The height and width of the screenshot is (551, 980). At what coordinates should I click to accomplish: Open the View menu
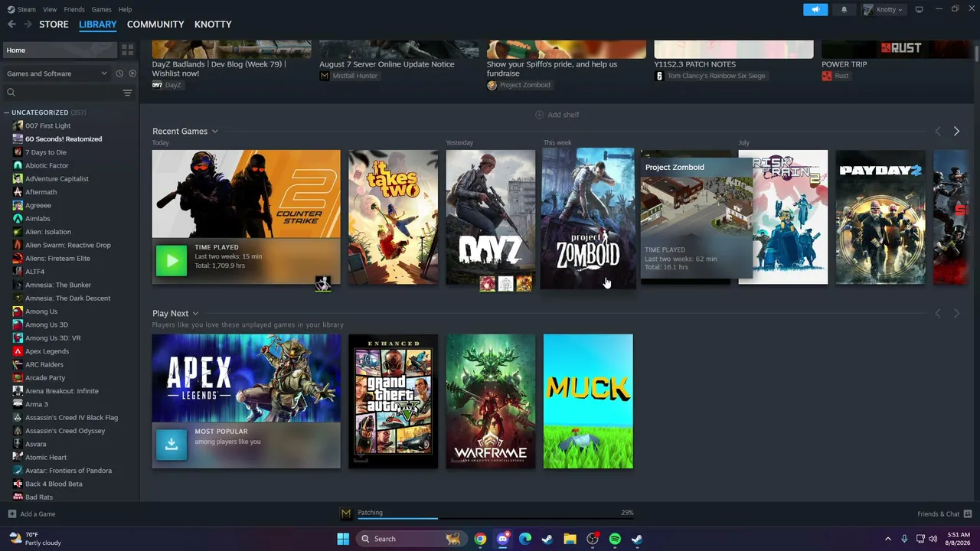point(50,9)
